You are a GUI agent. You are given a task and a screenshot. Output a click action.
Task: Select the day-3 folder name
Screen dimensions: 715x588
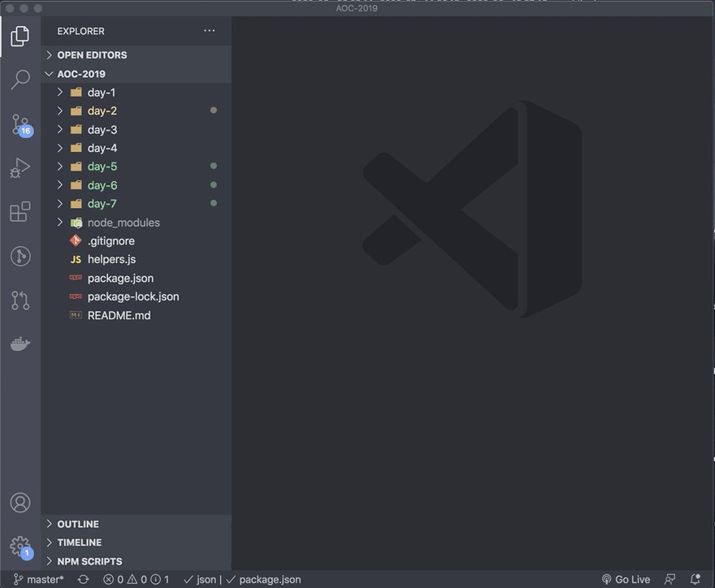[x=102, y=130]
